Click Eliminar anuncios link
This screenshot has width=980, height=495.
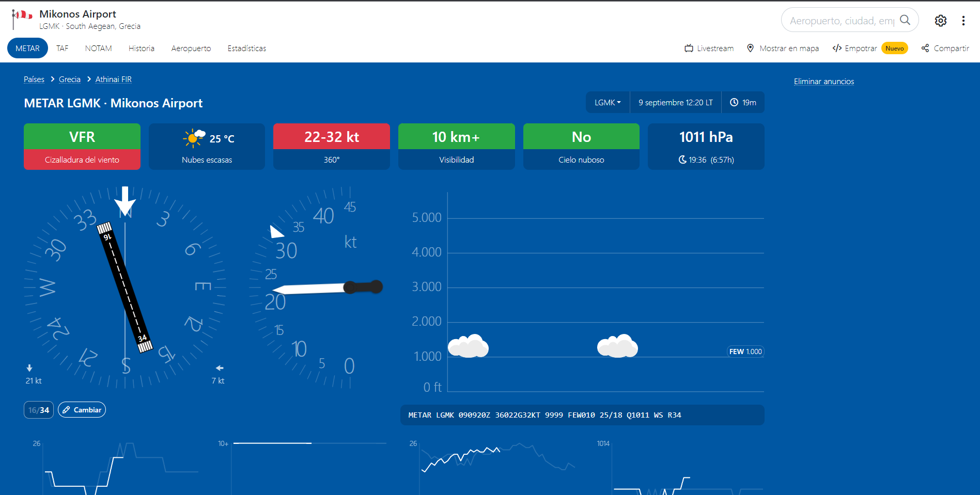tap(824, 81)
